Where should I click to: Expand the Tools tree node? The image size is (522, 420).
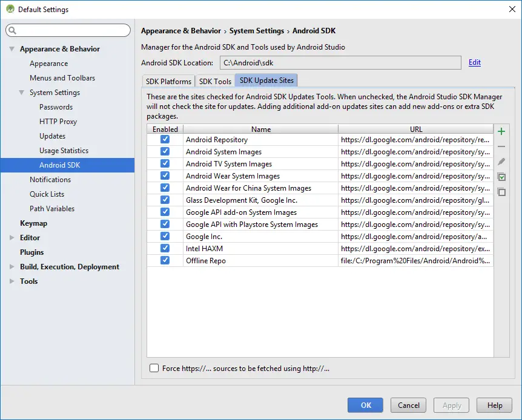[x=12, y=281]
